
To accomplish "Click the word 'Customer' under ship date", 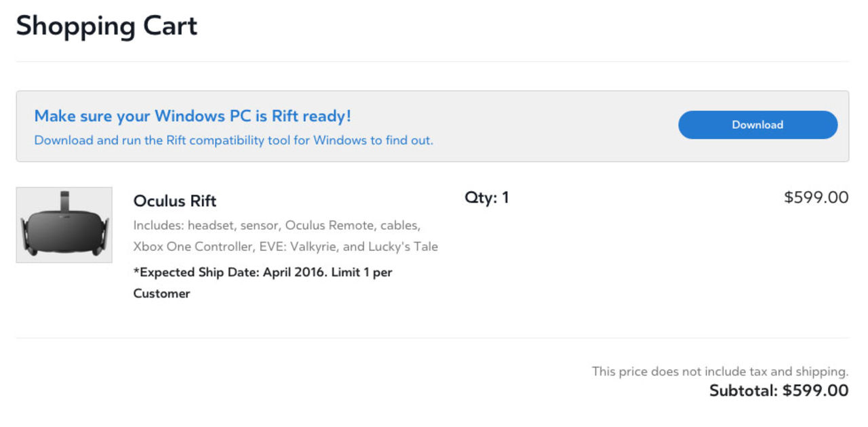I will [161, 293].
